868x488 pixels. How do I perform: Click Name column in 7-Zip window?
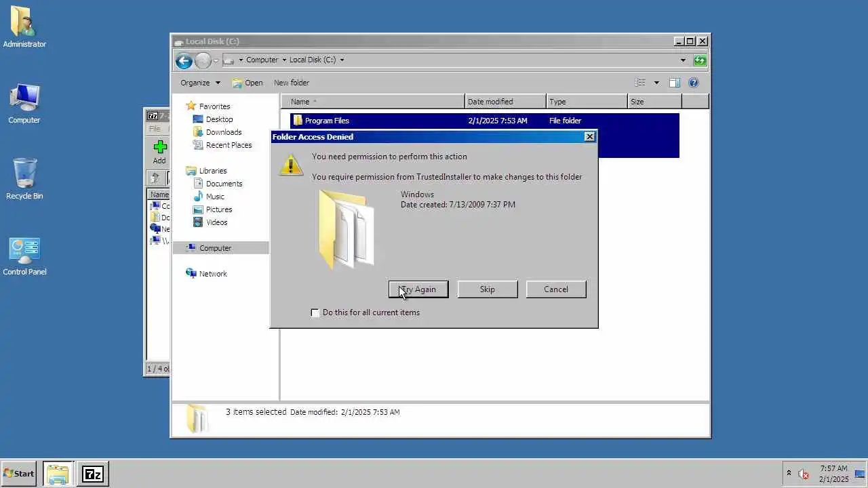point(159,195)
